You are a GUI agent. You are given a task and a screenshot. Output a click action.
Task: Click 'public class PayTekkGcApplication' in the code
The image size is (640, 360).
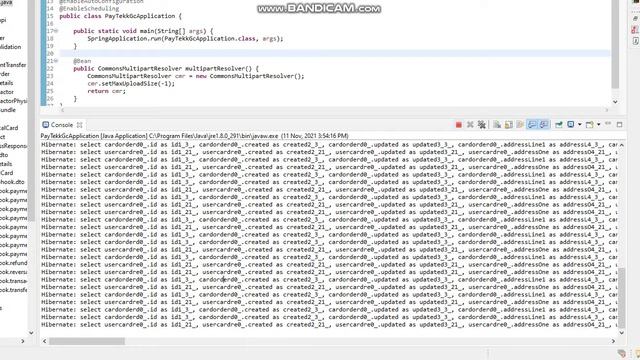tap(117, 16)
